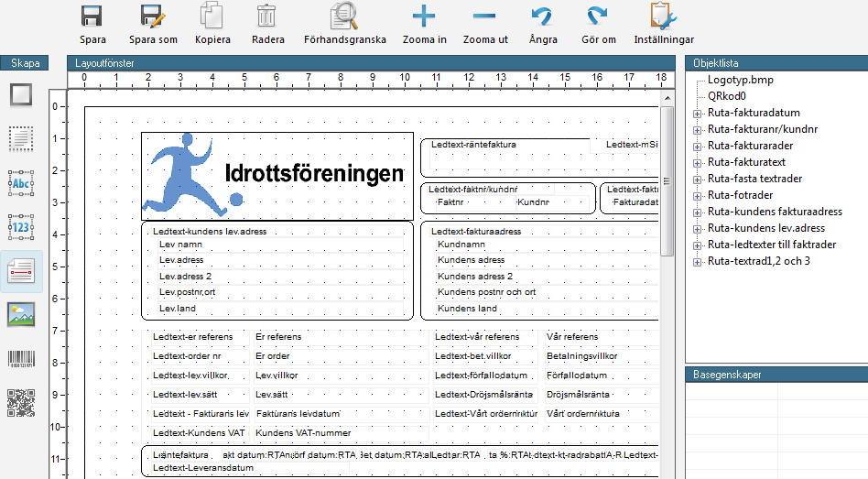Viewport: 868px width, 479px height.
Task: Select the barcode tool in Skapa panel
Action: coord(21,359)
